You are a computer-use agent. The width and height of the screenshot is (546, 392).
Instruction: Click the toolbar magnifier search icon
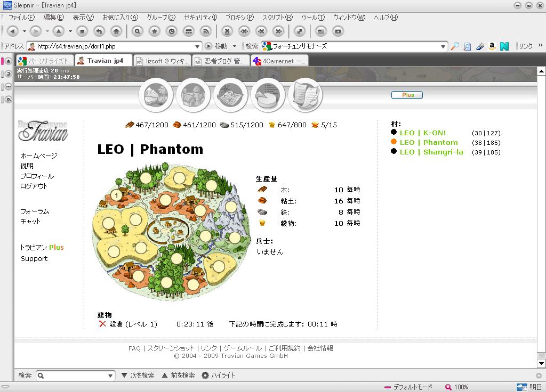click(137, 31)
